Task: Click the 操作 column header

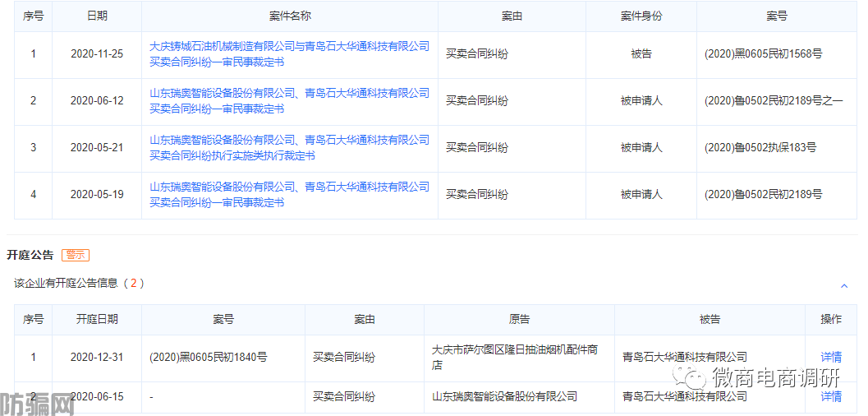Action: click(831, 320)
